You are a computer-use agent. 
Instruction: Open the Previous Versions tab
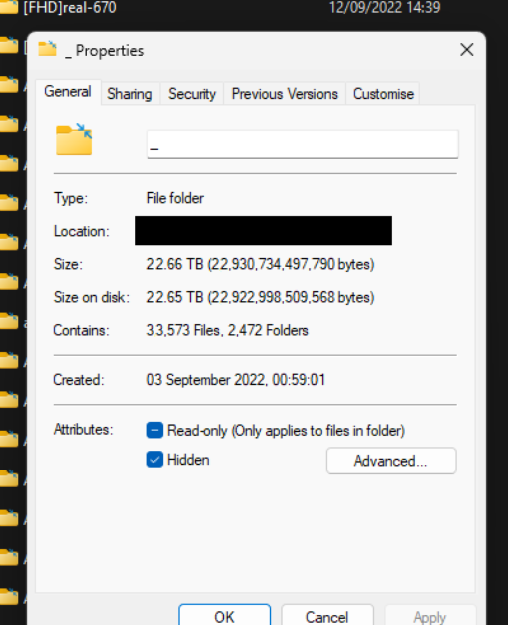coord(284,94)
